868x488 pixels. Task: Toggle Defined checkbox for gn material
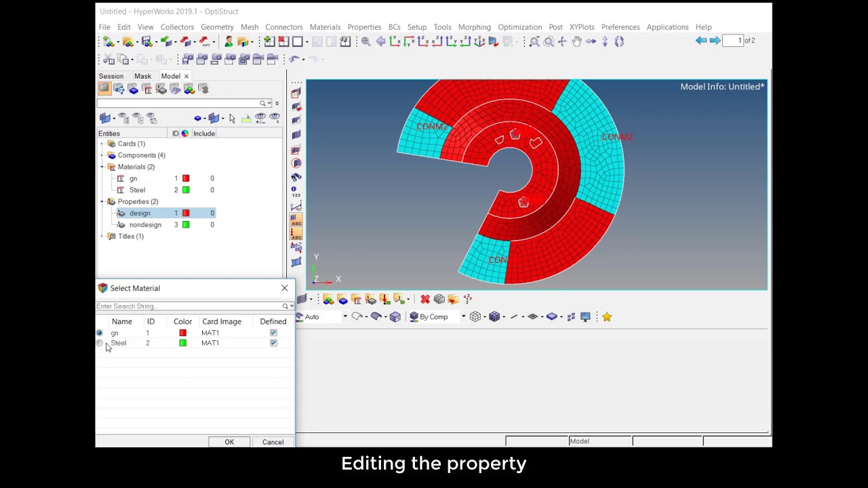273,333
